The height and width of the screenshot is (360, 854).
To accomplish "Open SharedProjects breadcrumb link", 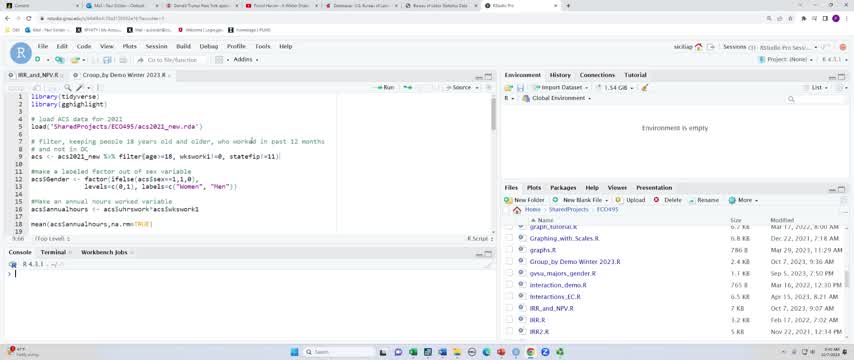I will click(569, 210).
